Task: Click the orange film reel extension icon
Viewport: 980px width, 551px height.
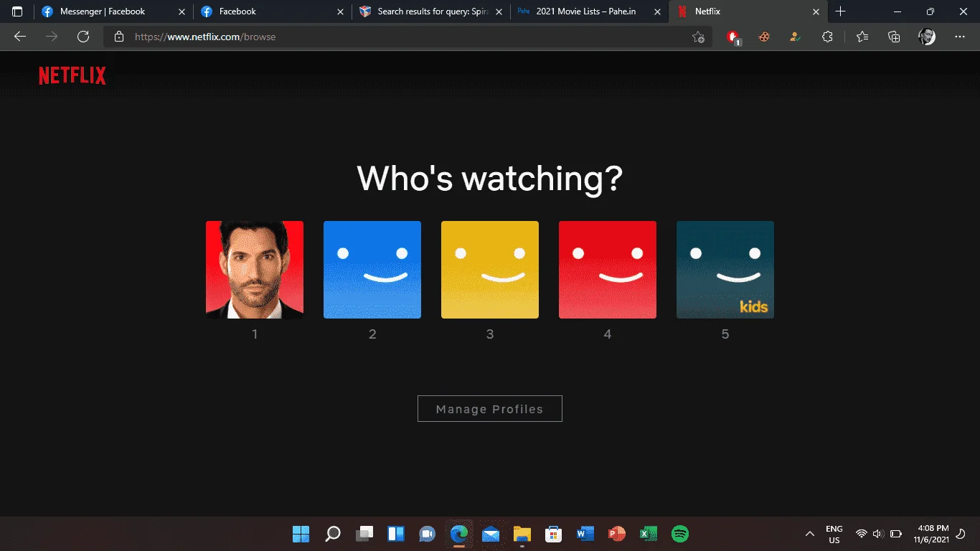Action: point(764,37)
